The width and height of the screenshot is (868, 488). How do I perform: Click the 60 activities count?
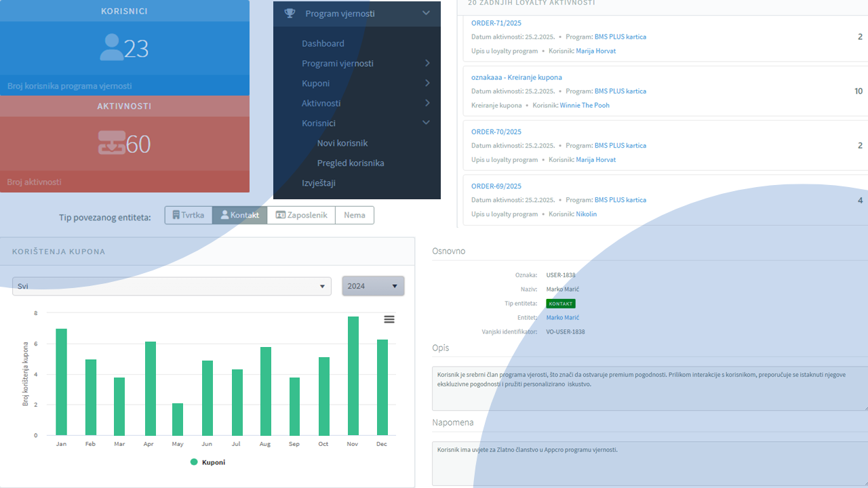(138, 144)
